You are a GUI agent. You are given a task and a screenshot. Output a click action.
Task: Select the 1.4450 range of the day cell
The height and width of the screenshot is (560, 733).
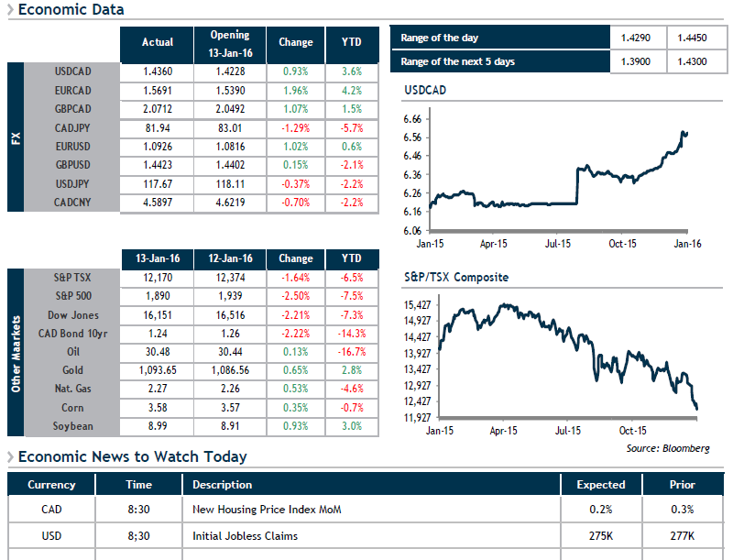coord(692,38)
